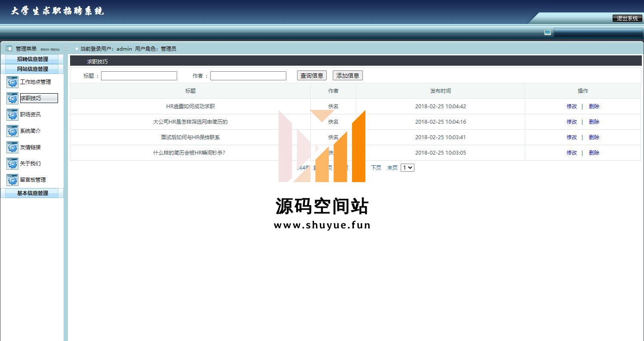Click the 标题 column header
644x341 pixels.
[190, 91]
